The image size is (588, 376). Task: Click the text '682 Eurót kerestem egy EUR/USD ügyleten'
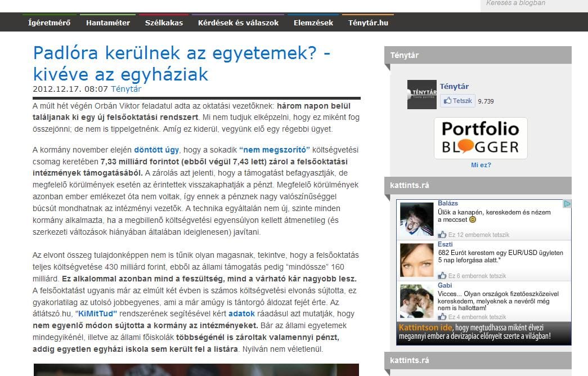coord(501,253)
